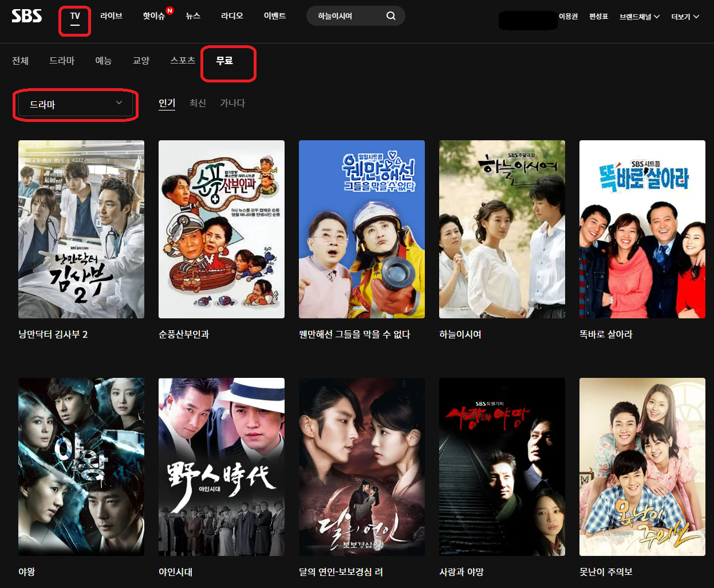Click the 이용권 link

(569, 17)
